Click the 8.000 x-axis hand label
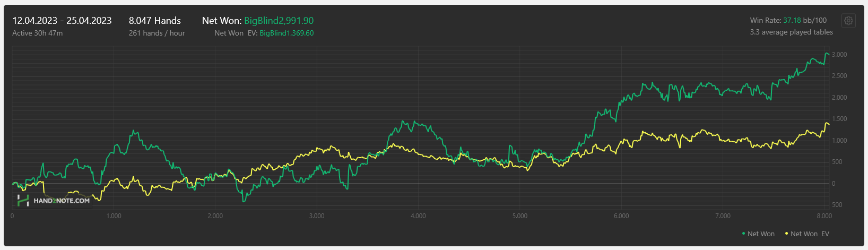The image size is (868, 250). (x=824, y=216)
